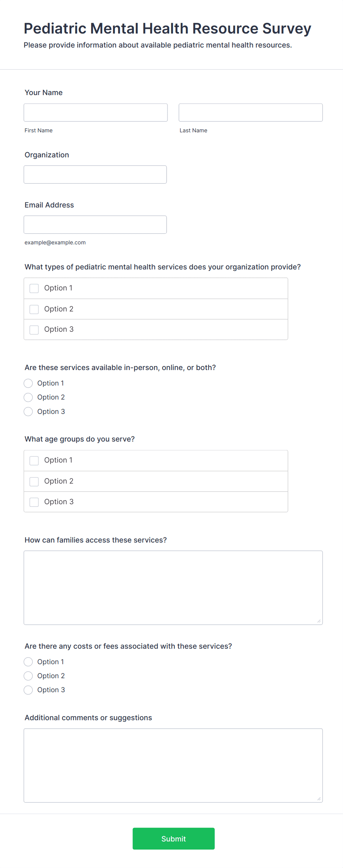The height and width of the screenshot is (868, 343).
Task: Select Option 3 for service availability
Action: [28, 412]
